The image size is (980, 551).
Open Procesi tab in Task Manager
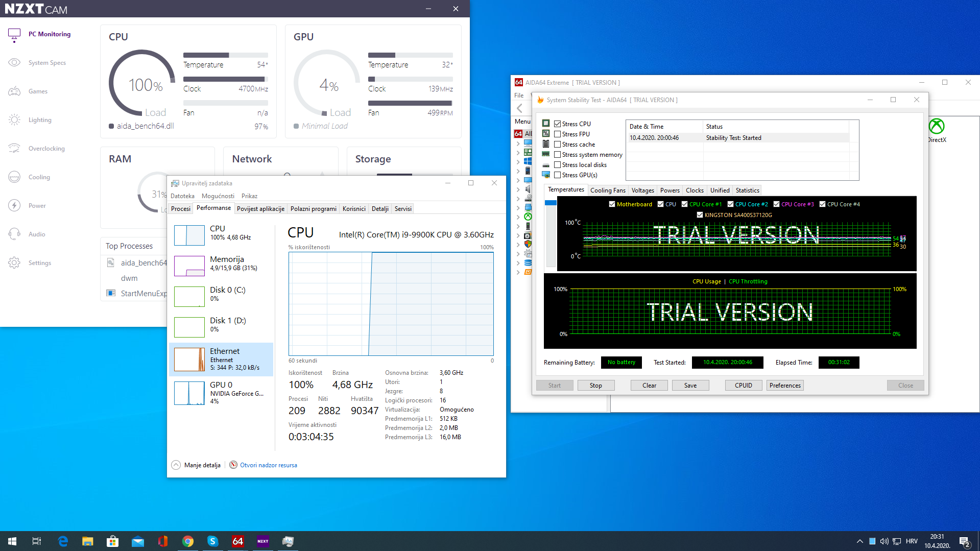(181, 209)
